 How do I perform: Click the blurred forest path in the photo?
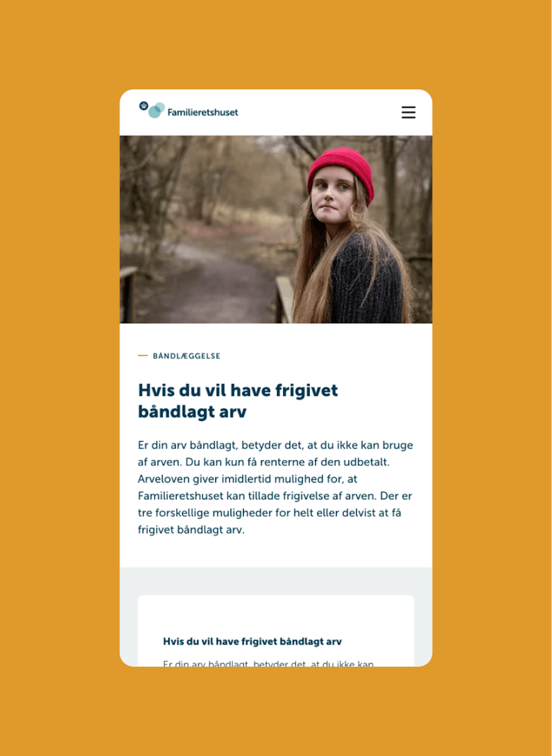pos(207,277)
